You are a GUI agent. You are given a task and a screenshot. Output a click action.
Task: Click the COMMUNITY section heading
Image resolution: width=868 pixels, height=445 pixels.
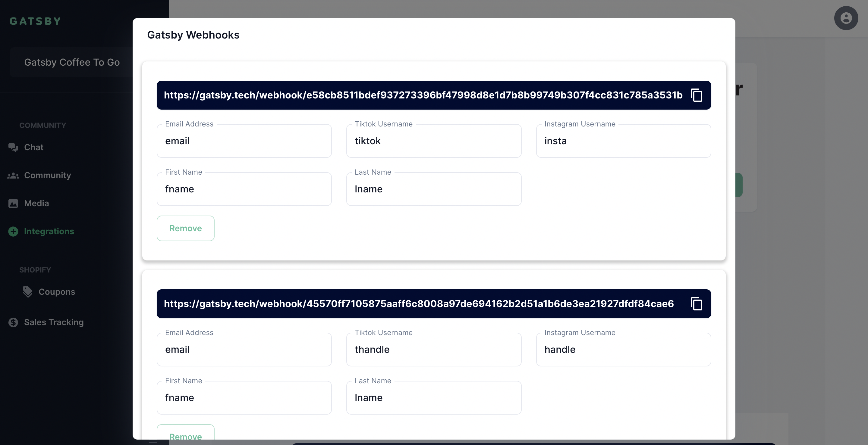pyautogui.click(x=42, y=126)
